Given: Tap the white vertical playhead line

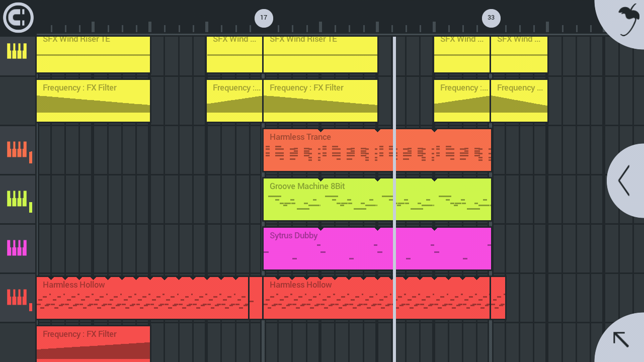Looking at the screenshot, I should point(394,199).
